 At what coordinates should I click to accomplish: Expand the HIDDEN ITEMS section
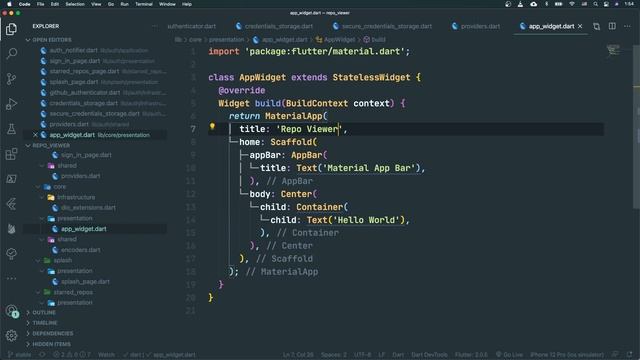point(51,344)
